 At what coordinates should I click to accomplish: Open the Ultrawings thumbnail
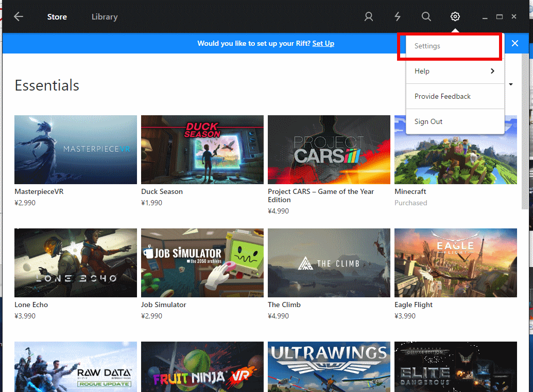(x=329, y=366)
